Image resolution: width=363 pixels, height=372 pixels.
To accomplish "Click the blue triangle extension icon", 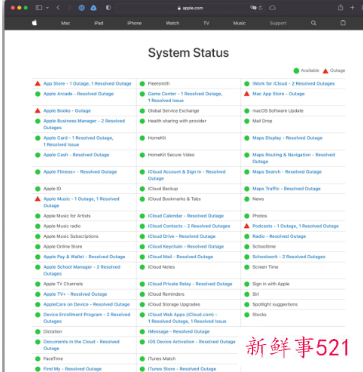I will click(94, 8).
